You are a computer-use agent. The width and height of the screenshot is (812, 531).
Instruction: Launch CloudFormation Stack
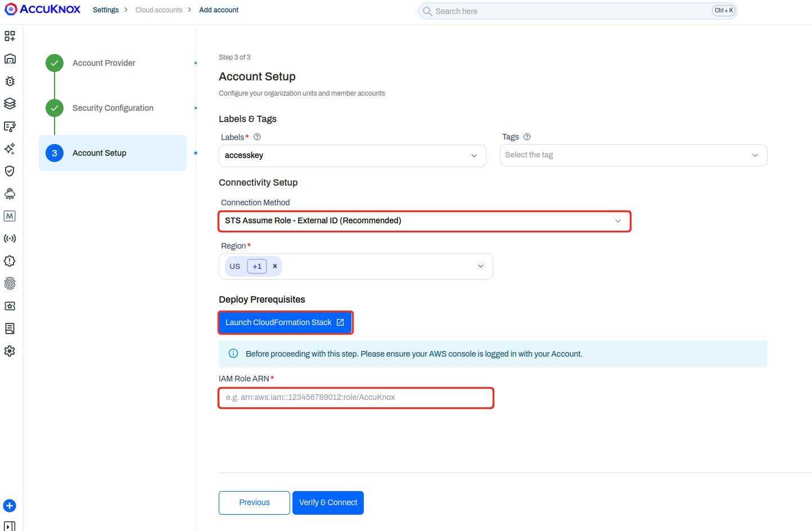(x=285, y=322)
